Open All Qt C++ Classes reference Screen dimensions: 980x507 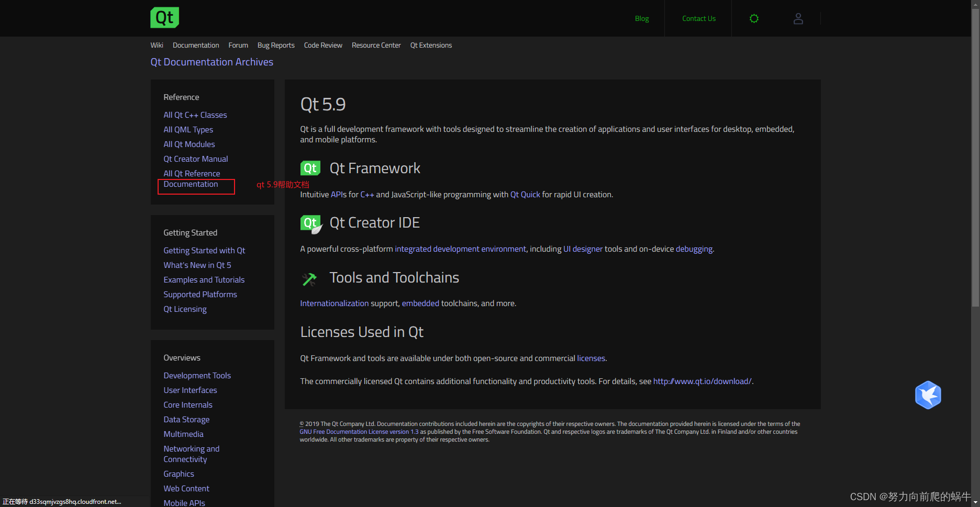tap(195, 115)
